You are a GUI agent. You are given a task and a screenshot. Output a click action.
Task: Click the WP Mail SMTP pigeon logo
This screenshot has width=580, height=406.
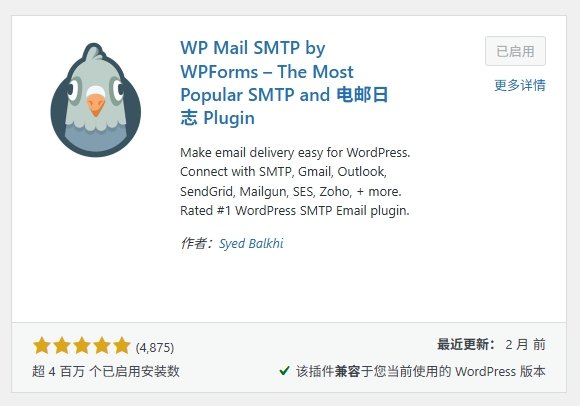95,100
